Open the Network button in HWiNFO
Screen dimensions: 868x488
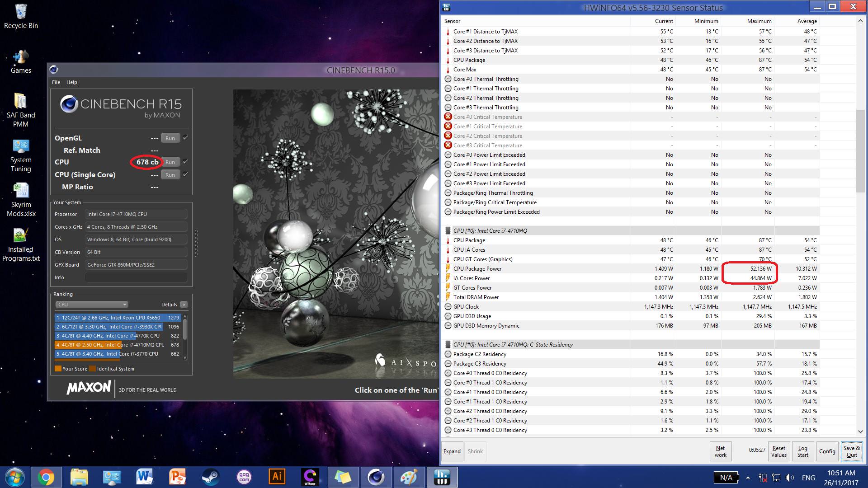[721, 451]
